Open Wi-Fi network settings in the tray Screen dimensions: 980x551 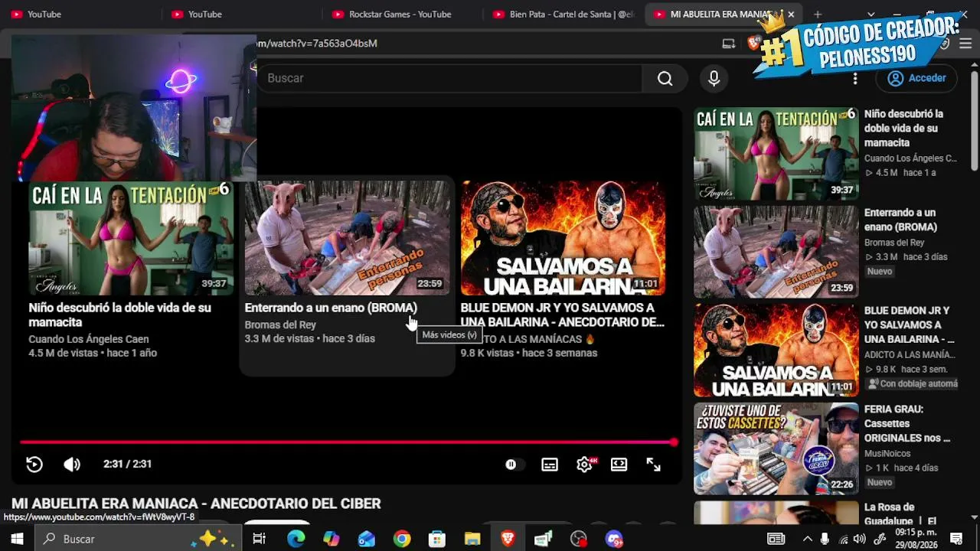(x=844, y=539)
